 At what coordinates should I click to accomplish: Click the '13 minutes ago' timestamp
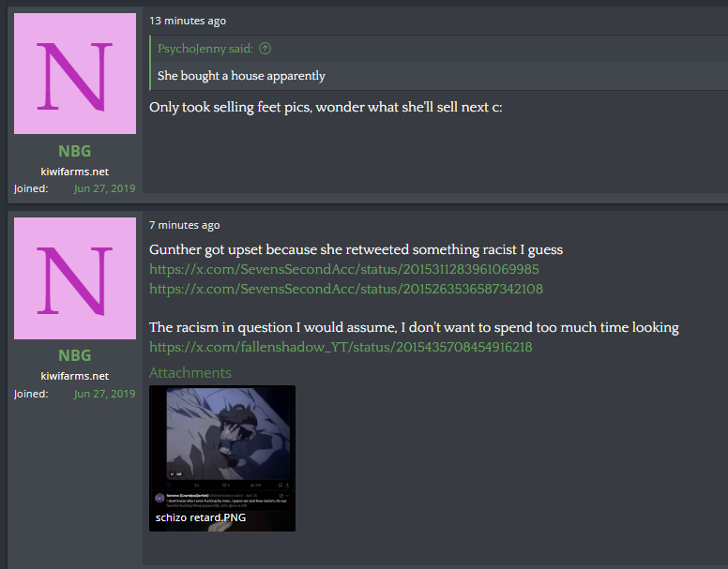tap(188, 21)
